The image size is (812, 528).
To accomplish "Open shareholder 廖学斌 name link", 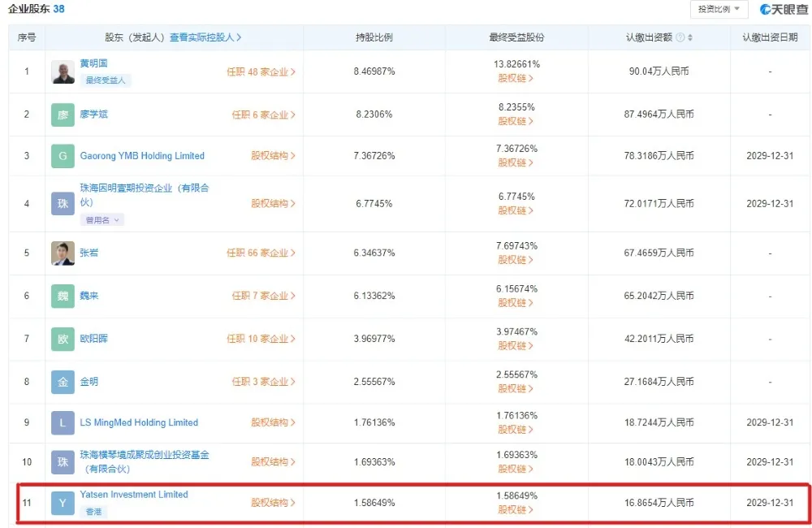I will click(x=93, y=115).
